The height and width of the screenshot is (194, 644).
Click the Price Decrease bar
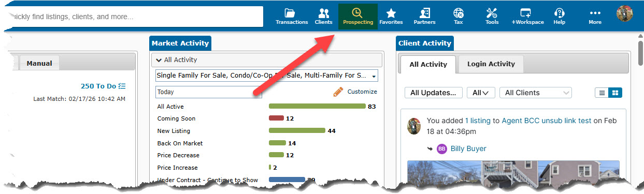tap(276, 155)
